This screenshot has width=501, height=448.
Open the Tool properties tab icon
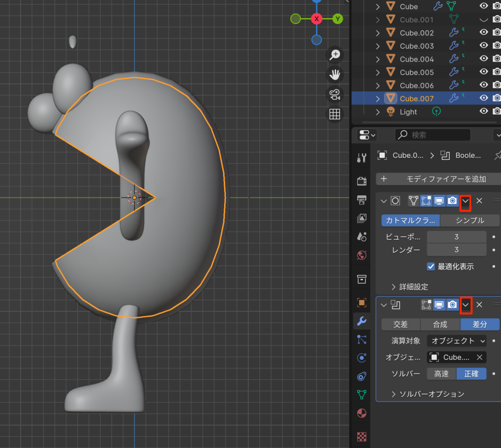click(362, 157)
